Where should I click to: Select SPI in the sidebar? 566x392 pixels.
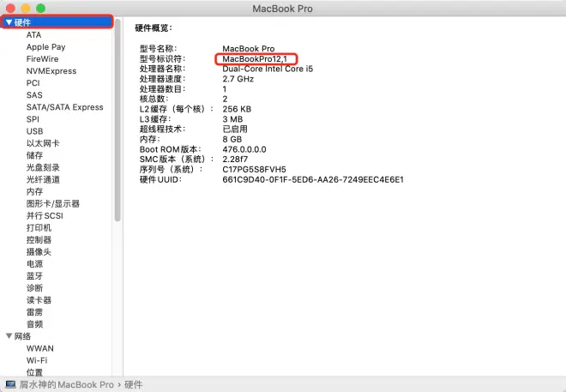pyautogui.click(x=33, y=119)
